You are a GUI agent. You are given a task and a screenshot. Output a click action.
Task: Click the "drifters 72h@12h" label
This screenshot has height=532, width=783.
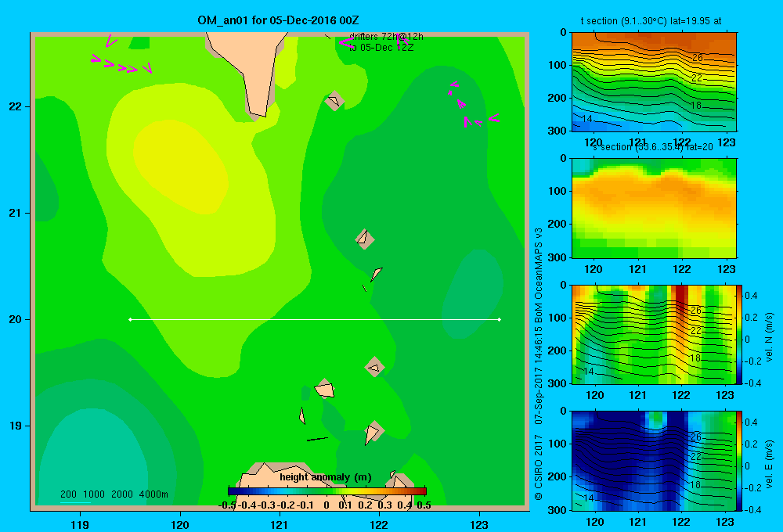coord(386,37)
